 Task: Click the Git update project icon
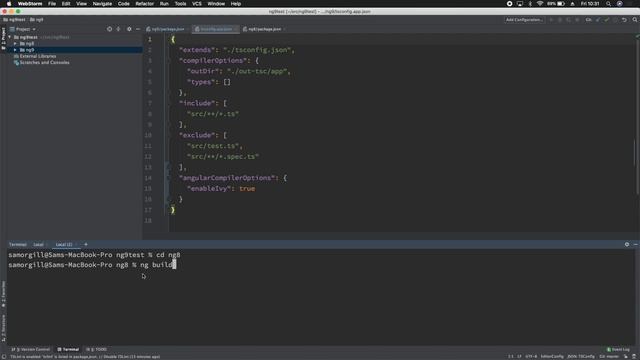tap(598, 20)
